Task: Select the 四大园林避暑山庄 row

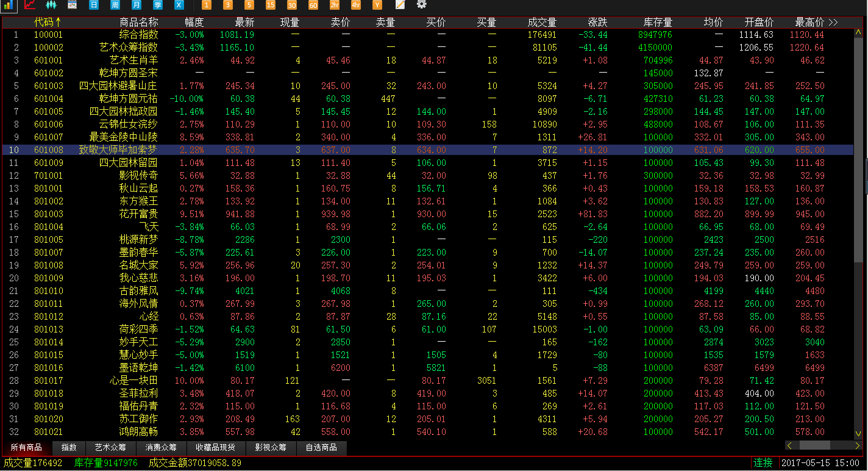Action: click(x=427, y=85)
